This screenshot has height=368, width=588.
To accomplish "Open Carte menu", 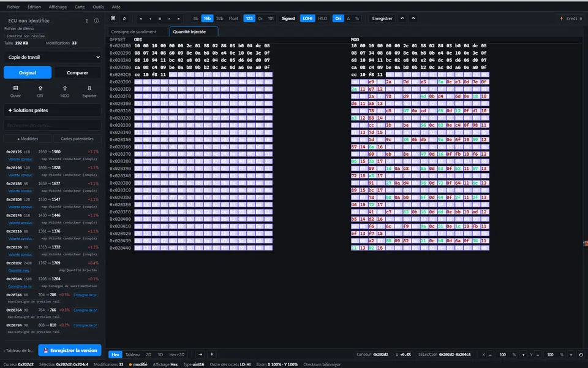I will pyautogui.click(x=80, y=7).
